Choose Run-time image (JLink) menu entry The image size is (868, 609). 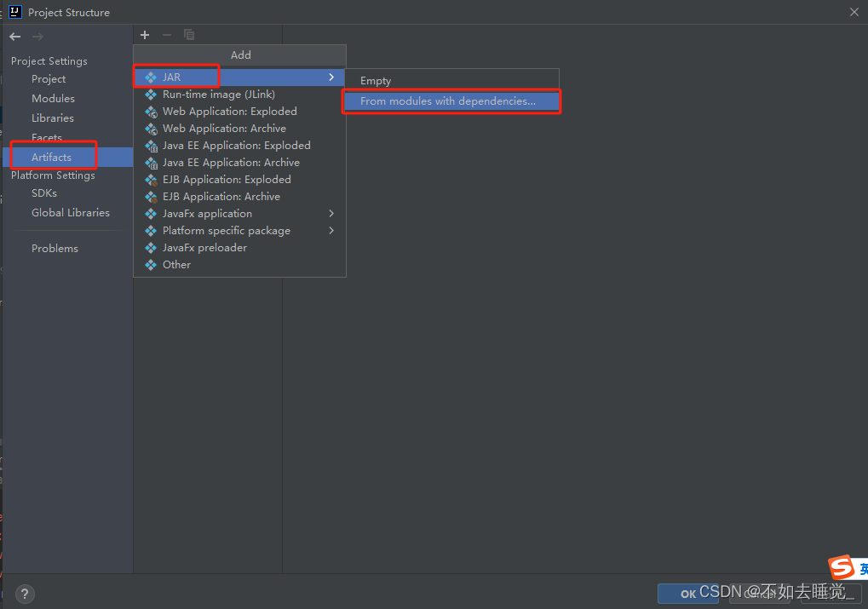click(x=239, y=94)
